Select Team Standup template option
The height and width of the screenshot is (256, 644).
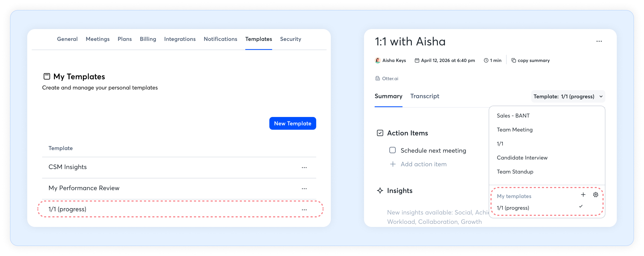tap(515, 172)
